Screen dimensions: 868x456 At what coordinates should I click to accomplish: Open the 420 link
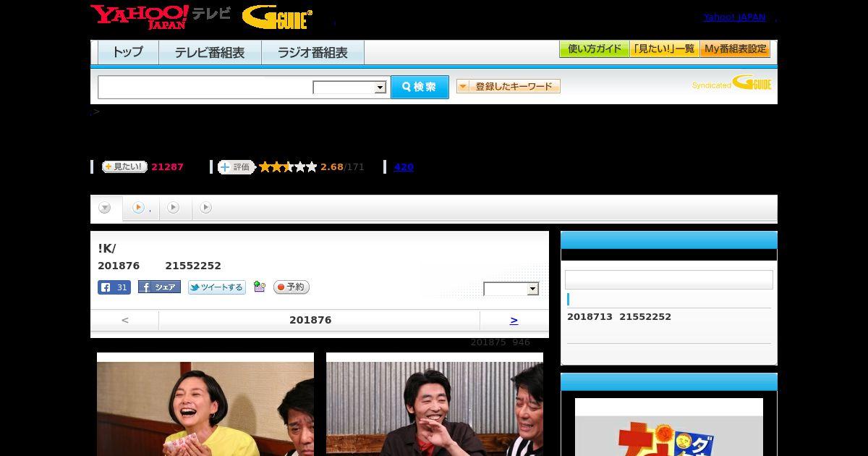click(x=404, y=167)
